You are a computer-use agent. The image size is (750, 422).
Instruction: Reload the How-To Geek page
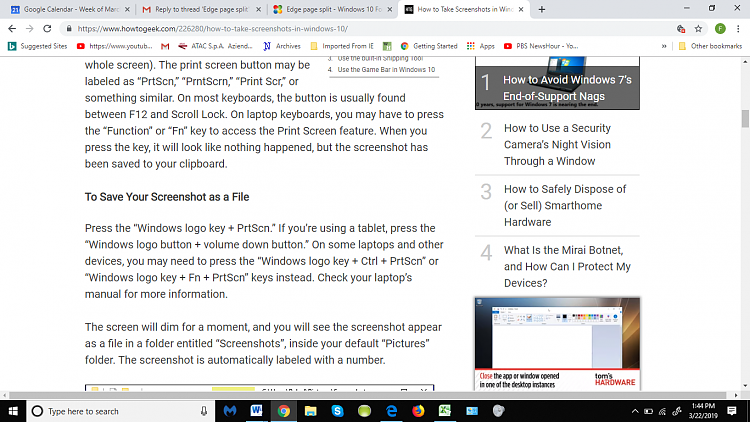(47, 29)
